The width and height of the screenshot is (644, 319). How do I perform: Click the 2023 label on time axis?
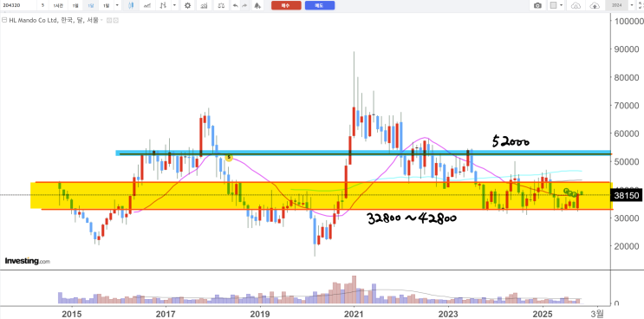(x=448, y=314)
